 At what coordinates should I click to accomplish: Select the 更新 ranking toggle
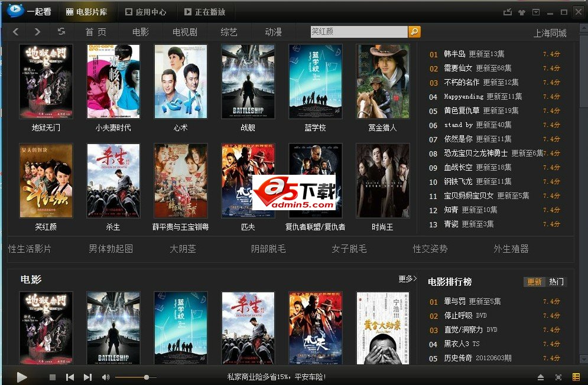[x=534, y=282]
